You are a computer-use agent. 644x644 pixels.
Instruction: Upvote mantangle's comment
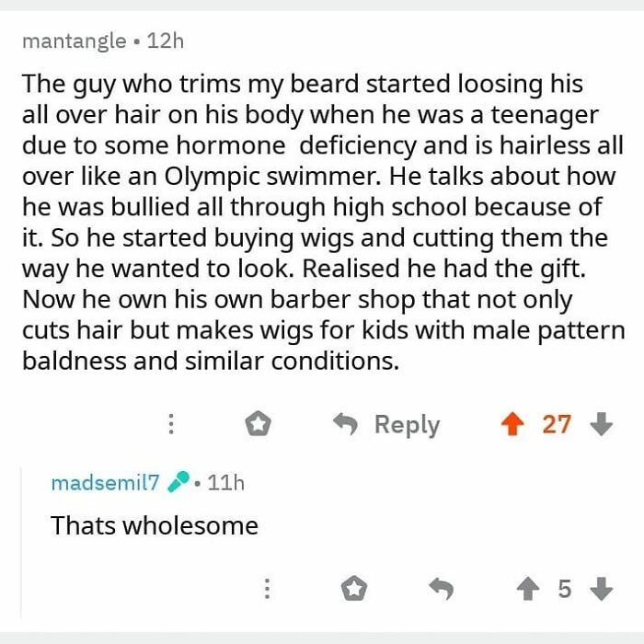[512, 424]
